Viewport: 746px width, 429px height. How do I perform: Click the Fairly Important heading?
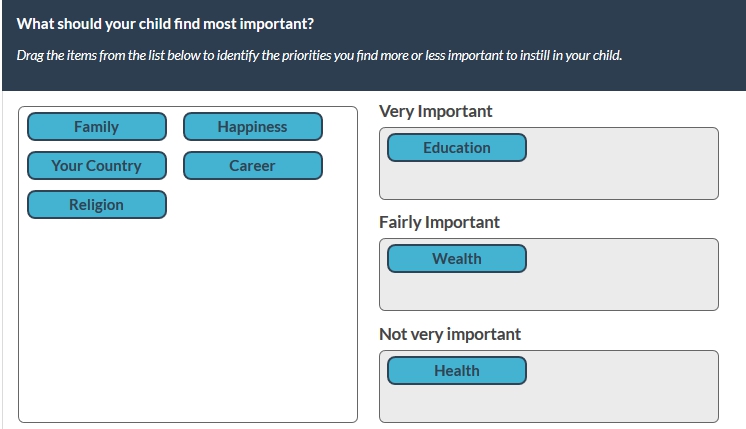point(439,222)
